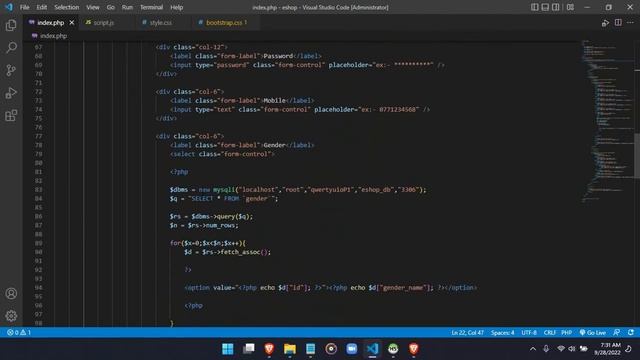
Task: Open the Selection menu
Action: pos(67,7)
